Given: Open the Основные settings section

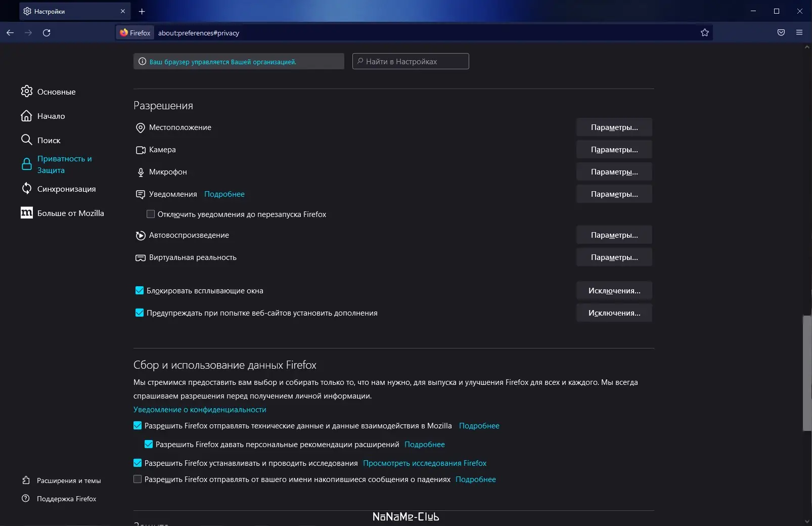Looking at the screenshot, I should pyautogui.click(x=56, y=92).
